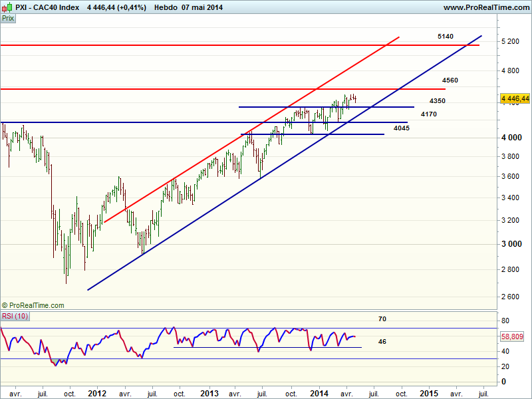Open the Prix panel label
Screen dimensions: 532x399
point(8,19)
